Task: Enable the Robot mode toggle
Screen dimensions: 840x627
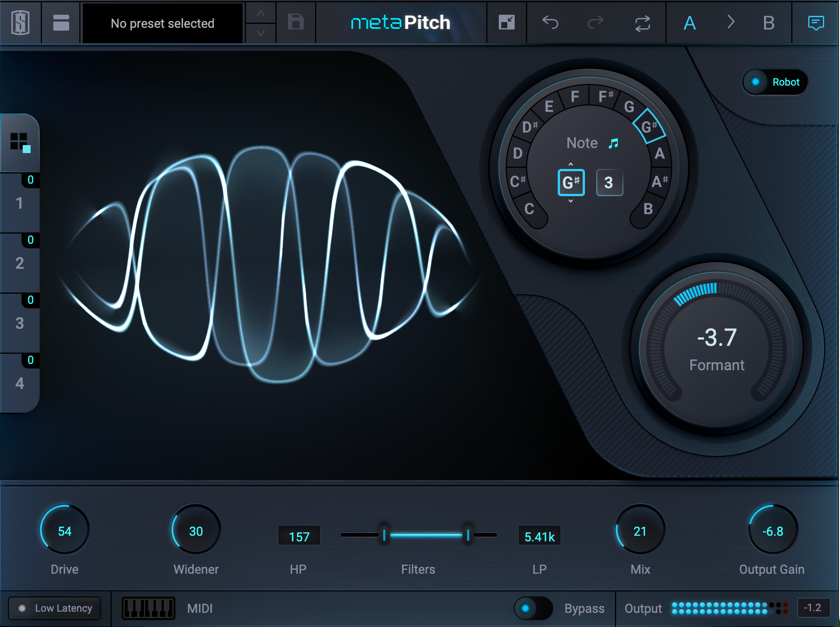Action: pyautogui.click(x=756, y=82)
